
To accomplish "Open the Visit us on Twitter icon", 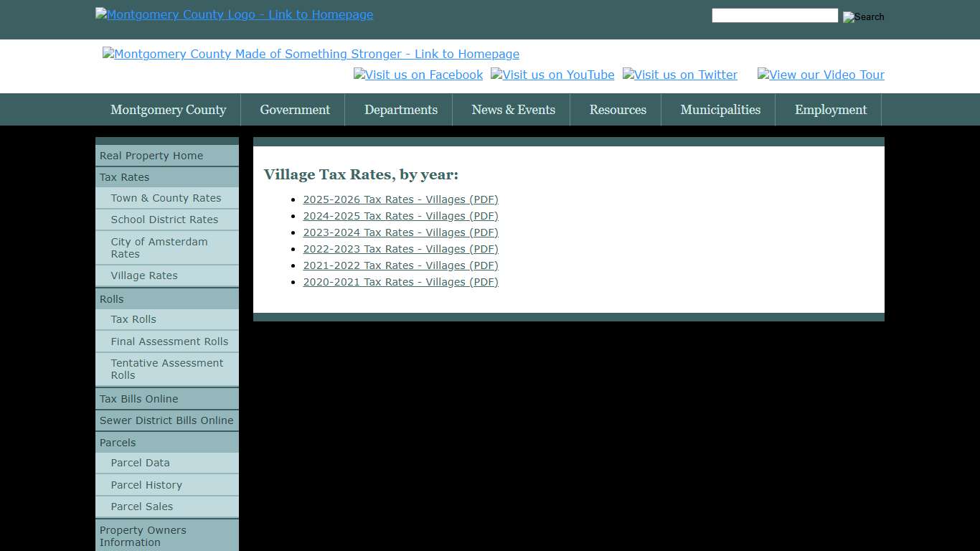I will coord(679,75).
